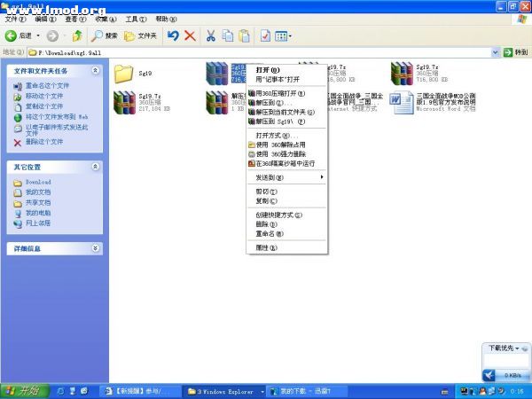Image resolution: width=532 pixels, height=399 pixels.
Task: Click the Up folder toolbar icon
Action: pyautogui.click(x=77, y=35)
